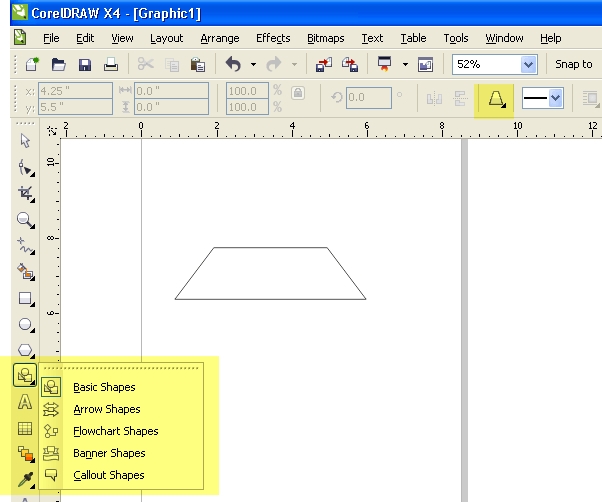Select the Eyedropper tool
The image size is (602, 502).
26,480
